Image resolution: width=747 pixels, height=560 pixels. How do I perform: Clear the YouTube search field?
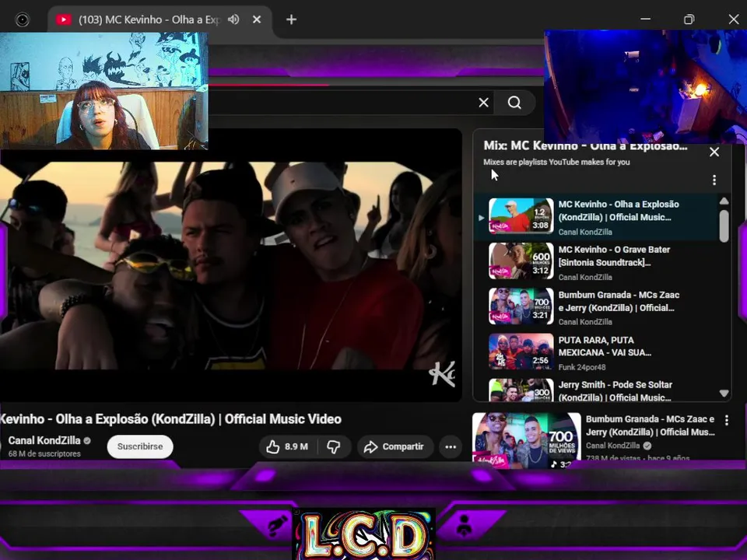click(x=483, y=103)
